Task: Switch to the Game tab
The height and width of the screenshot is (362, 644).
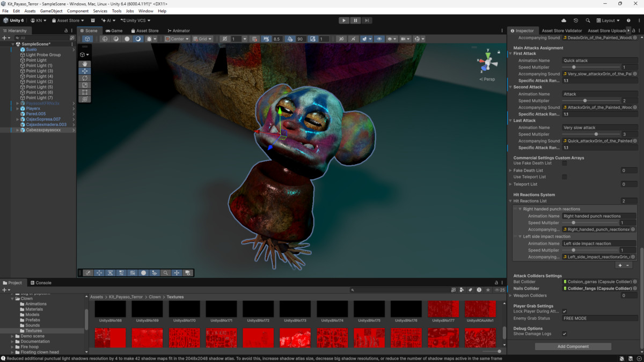Action: click(114, 31)
